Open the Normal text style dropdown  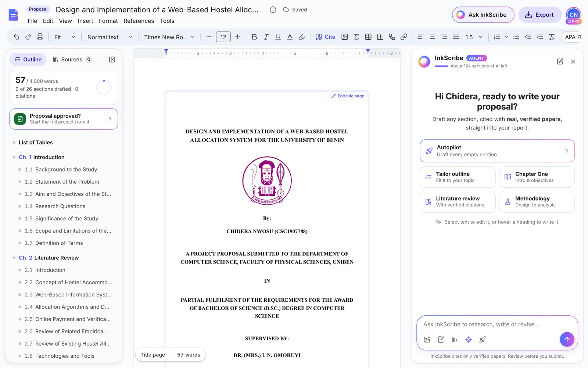point(110,37)
